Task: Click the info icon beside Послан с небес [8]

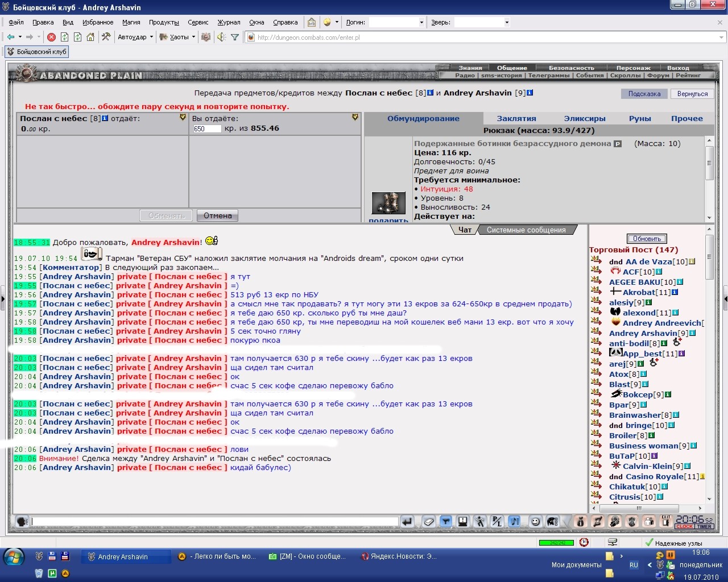Action: [x=430, y=93]
